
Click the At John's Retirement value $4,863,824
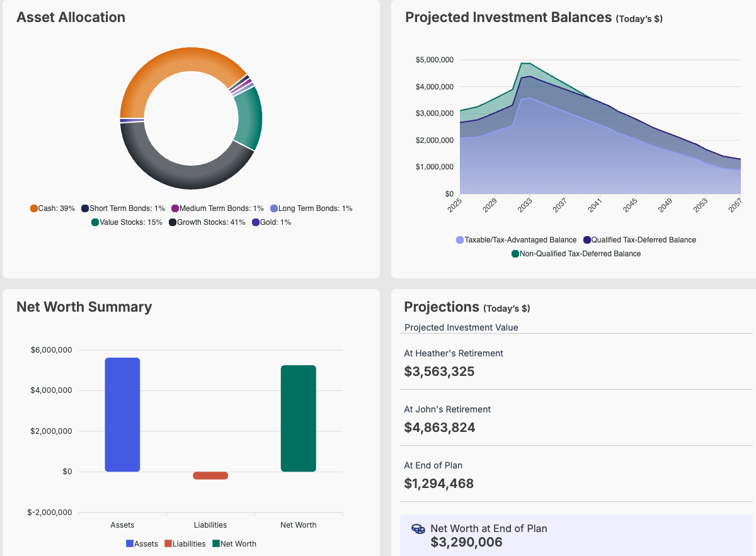(440, 428)
